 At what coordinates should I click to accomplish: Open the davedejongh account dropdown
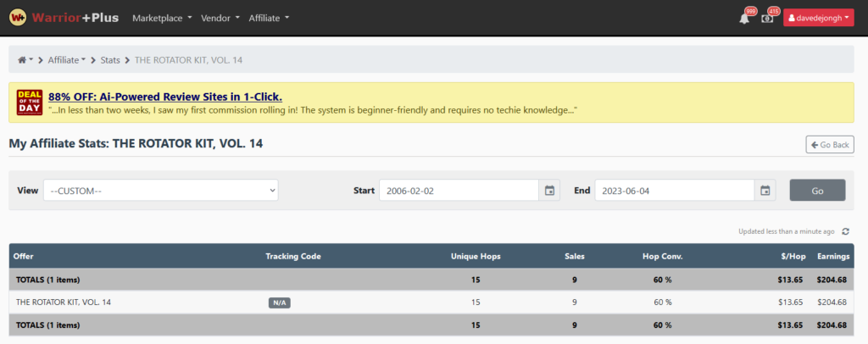coord(819,18)
